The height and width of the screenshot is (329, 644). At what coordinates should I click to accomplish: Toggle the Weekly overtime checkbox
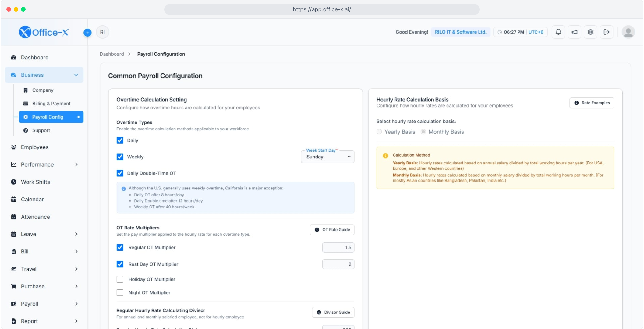[120, 157]
